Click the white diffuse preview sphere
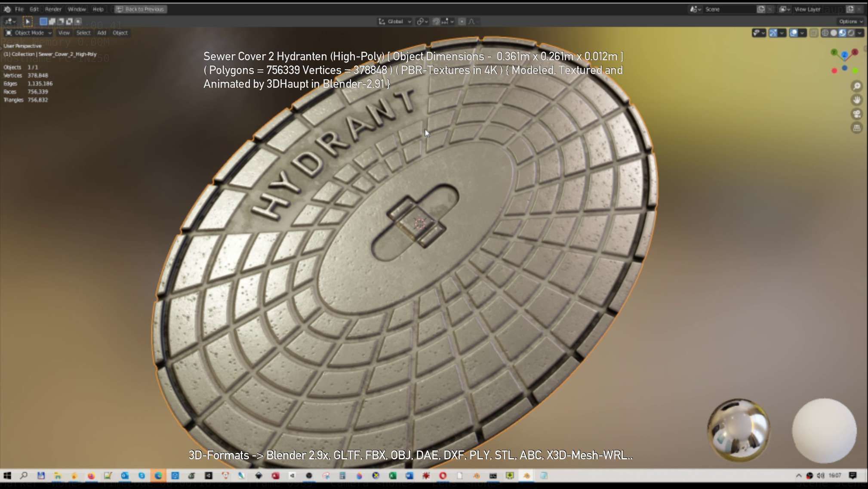Image resolution: width=868 pixels, height=489 pixels. 824,430
